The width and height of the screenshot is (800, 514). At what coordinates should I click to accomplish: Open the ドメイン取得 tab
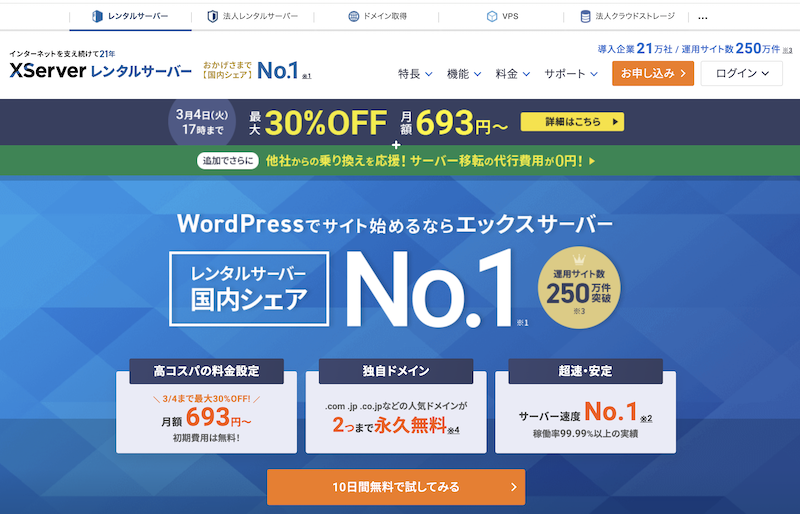point(377,16)
